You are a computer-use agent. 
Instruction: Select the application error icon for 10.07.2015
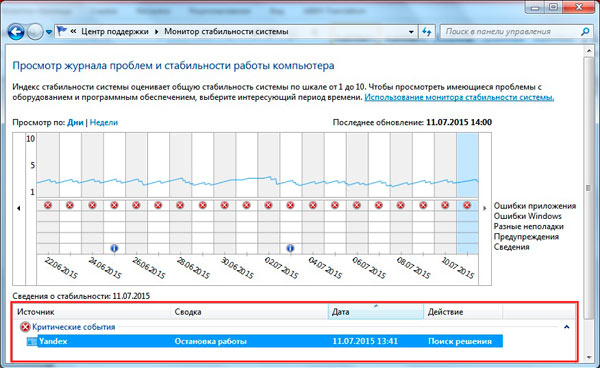coord(445,205)
